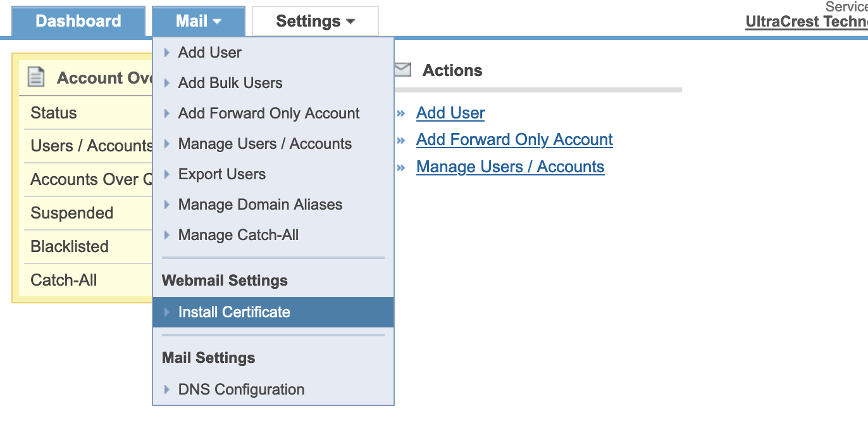The width and height of the screenshot is (868, 437).
Task: Click the Users / Accounts overview row
Action: click(88, 146)
